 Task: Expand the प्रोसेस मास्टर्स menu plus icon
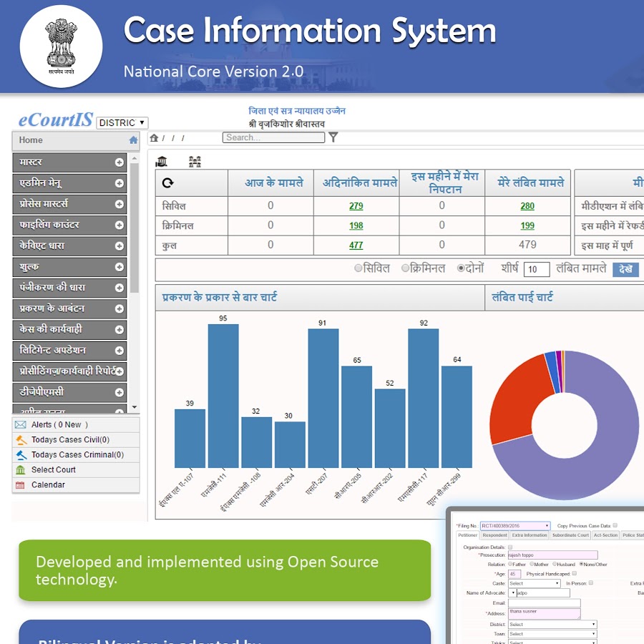pyautogui.click(x=119, y=204)
